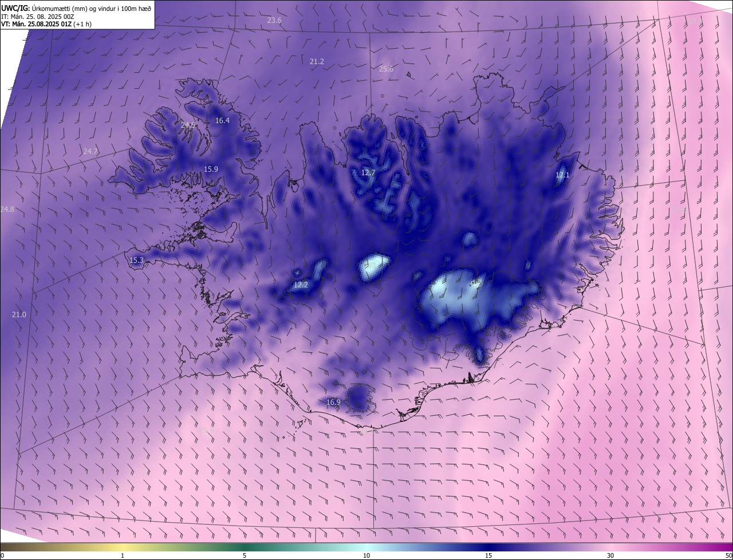
Task: Click the 23.6 value label on the map
Action: coord(275,21)
